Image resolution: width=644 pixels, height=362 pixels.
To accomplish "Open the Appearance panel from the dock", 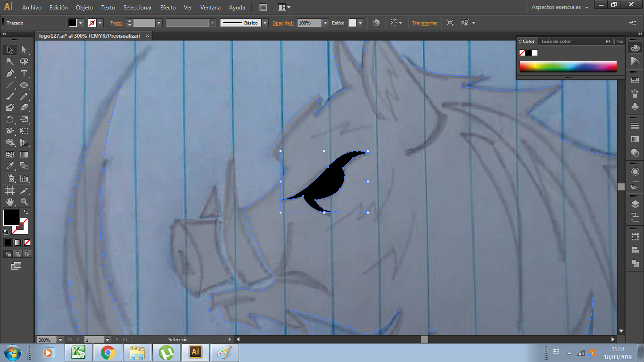I will (635, 172).
